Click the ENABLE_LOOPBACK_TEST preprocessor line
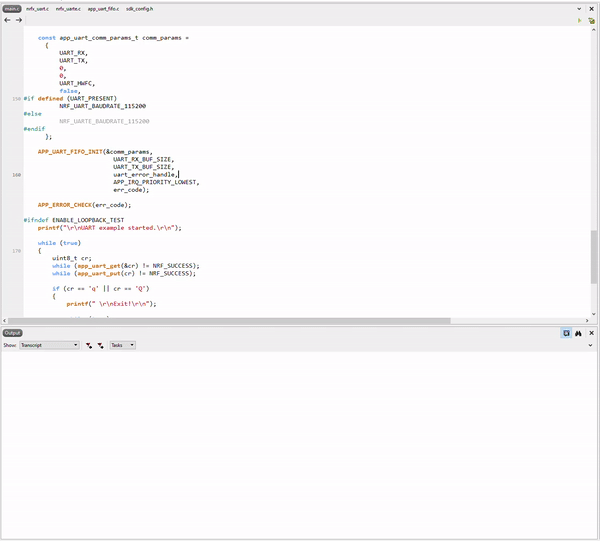This screenshot has height=541, width=600. pos(74,220)
